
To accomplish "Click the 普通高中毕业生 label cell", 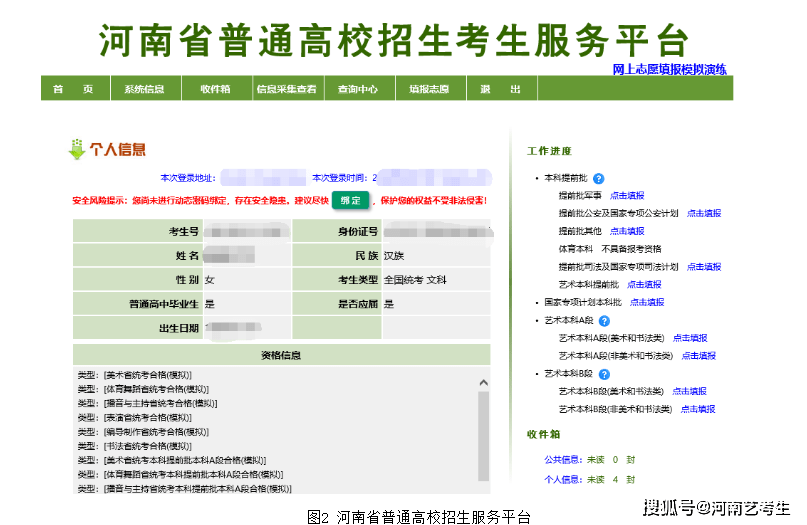I will click(x=138, y=304).
